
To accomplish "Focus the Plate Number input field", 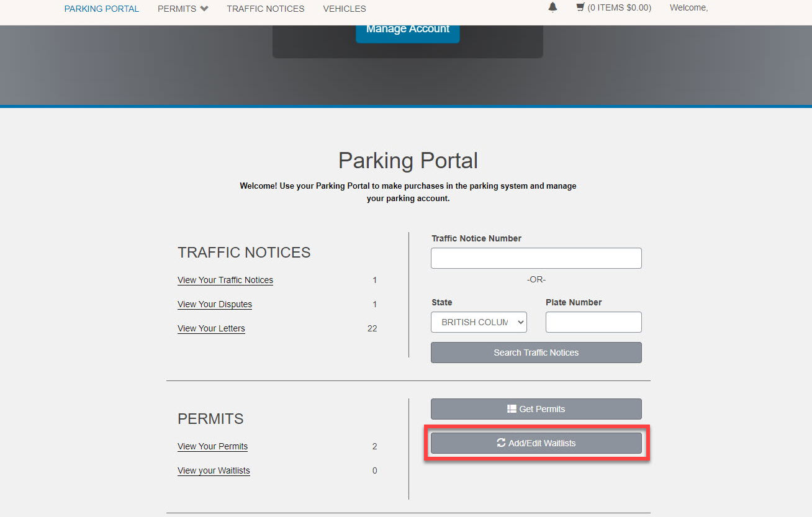I will (593, 322).
